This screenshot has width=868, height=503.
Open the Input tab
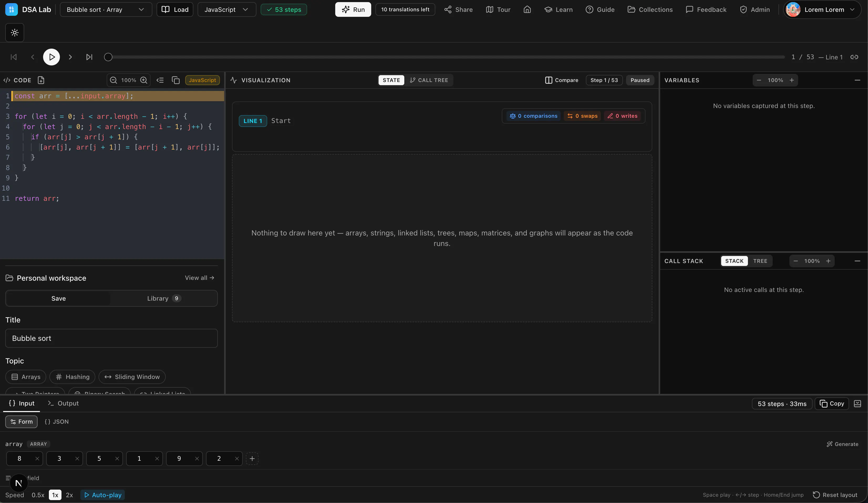[21, 403]
